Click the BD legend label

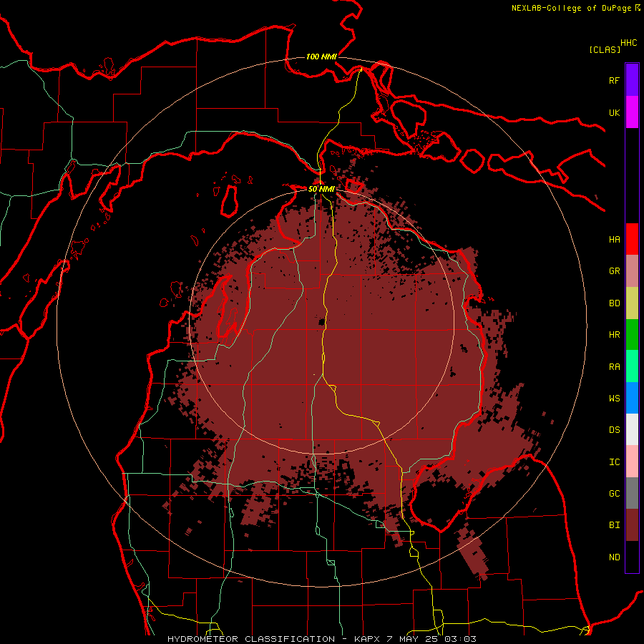pyautogui.click(x=614, y=303)
